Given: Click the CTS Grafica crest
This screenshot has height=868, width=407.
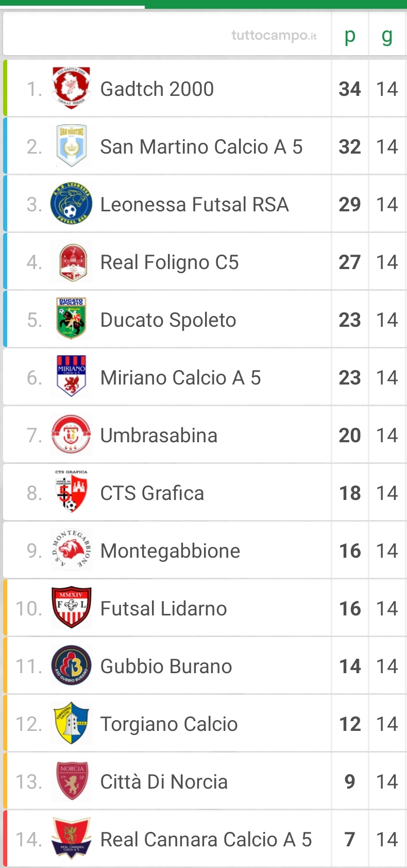Looking at the screenshot, I should [72, 492].
